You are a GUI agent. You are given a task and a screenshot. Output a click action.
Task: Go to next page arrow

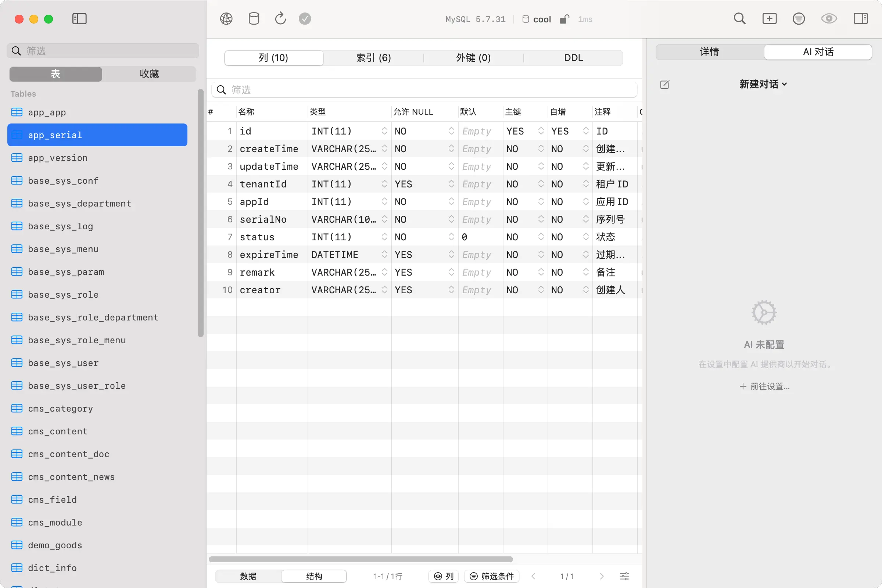coord(602,576)
